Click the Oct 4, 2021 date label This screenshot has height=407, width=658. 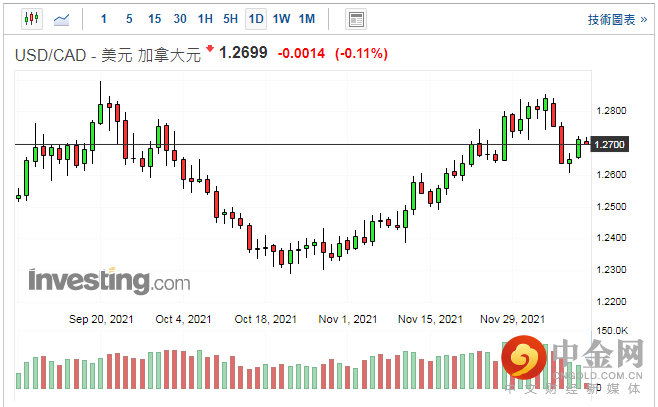pyautogui.click(x=183, y=319)
